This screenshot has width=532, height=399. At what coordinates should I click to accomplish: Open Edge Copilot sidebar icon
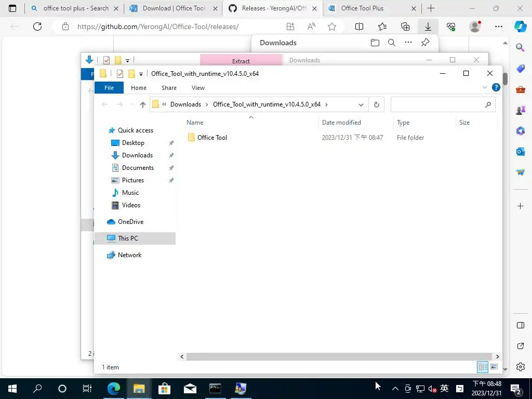click(520, 26)
